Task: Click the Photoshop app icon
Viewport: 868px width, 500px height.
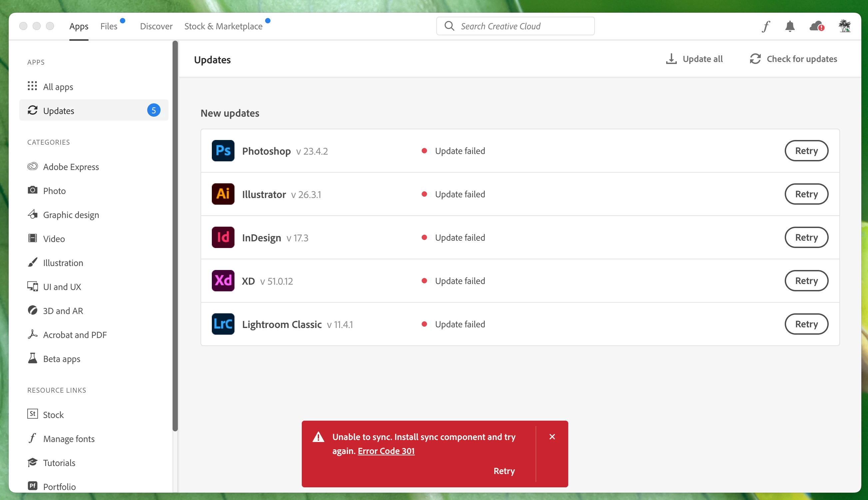Action: 223,151
